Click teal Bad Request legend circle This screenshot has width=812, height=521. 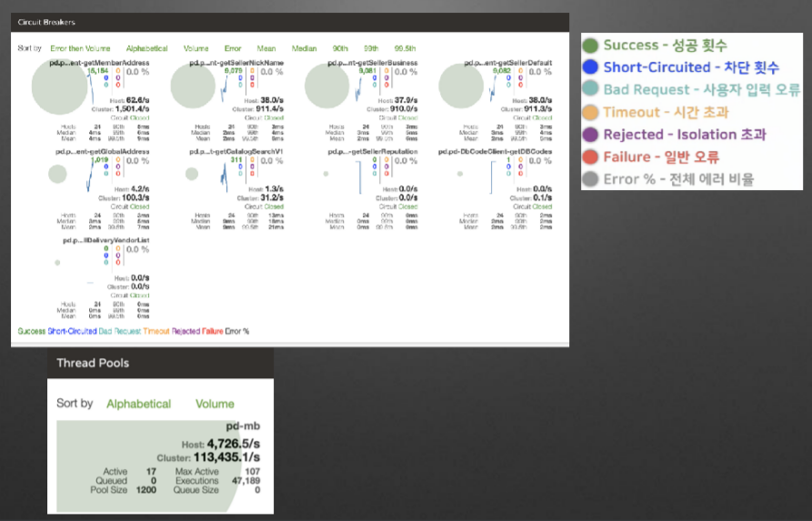tap(590, 88)
